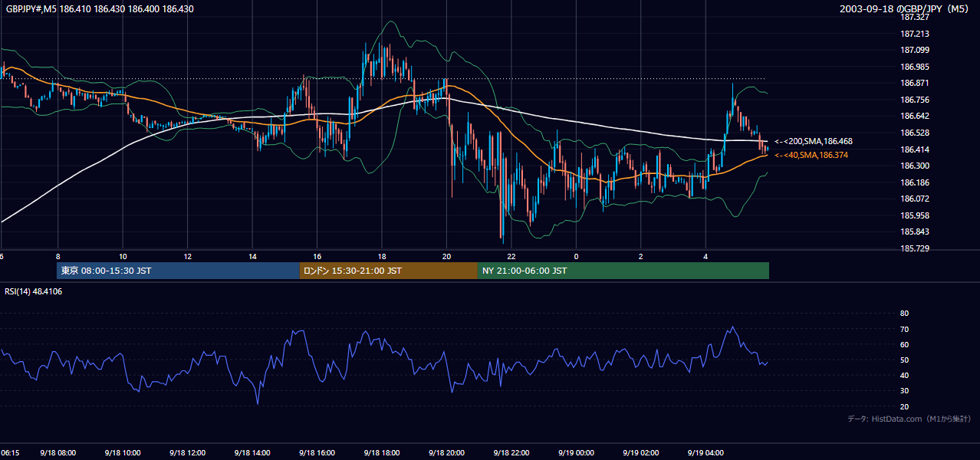
Task: Click price axis value 187.327
Action: [x=914, y=17]
